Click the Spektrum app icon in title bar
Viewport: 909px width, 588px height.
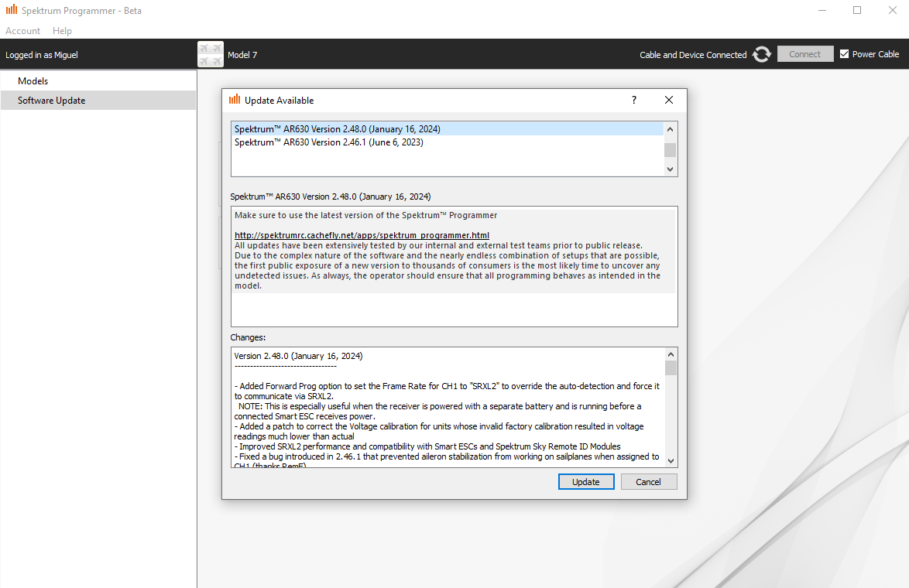pyautogui.click(x=12, y=11)
